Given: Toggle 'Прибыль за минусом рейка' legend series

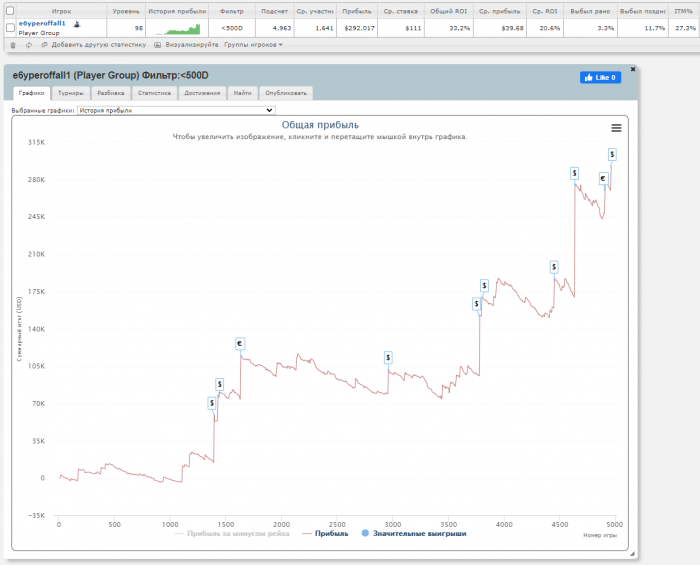Looking at the screenshot, I should point(235,534).
